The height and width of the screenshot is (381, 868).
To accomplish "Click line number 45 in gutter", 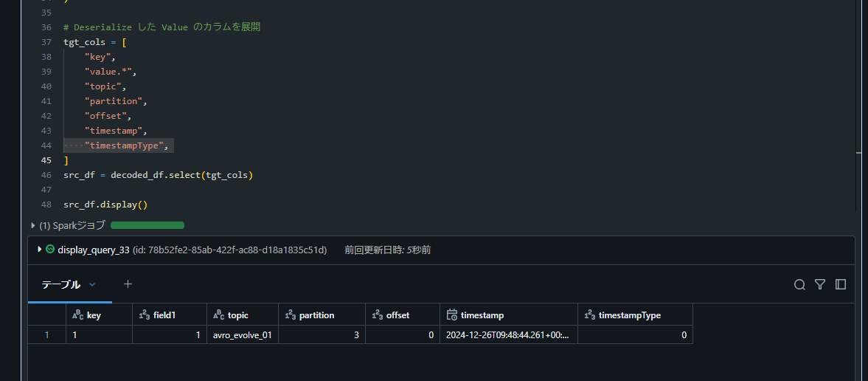I will tap(46, 160).
